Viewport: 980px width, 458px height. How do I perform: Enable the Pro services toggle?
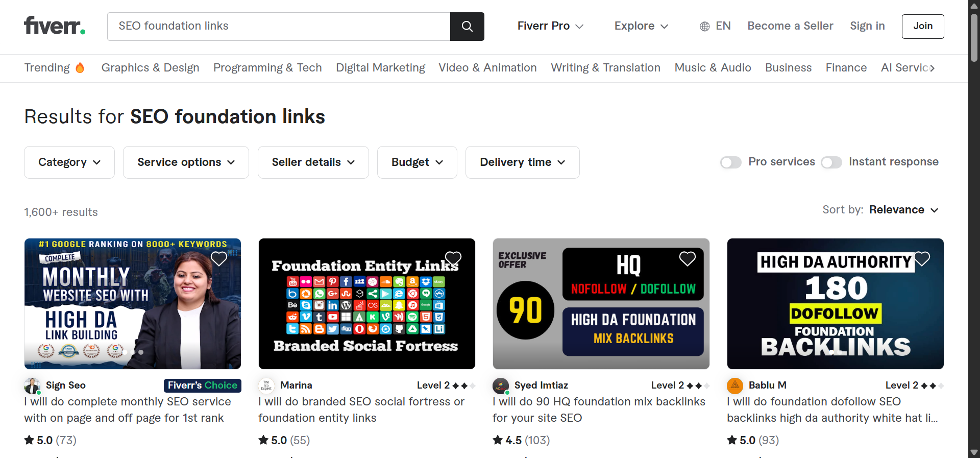click(730, 162)
